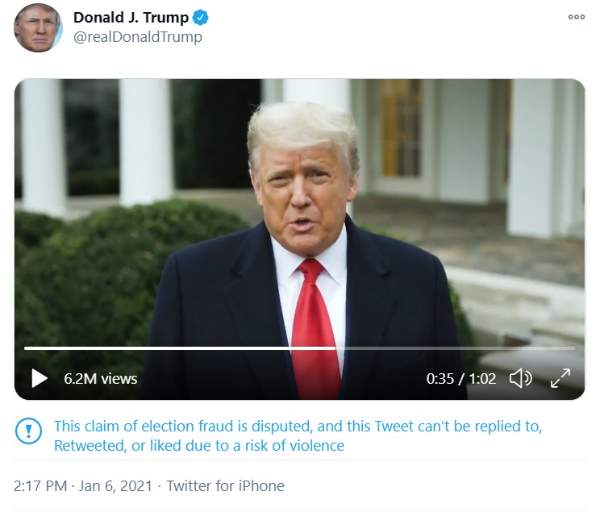Click the Jan 6, 2021 date
600x512 pixels.
[116, 486]
